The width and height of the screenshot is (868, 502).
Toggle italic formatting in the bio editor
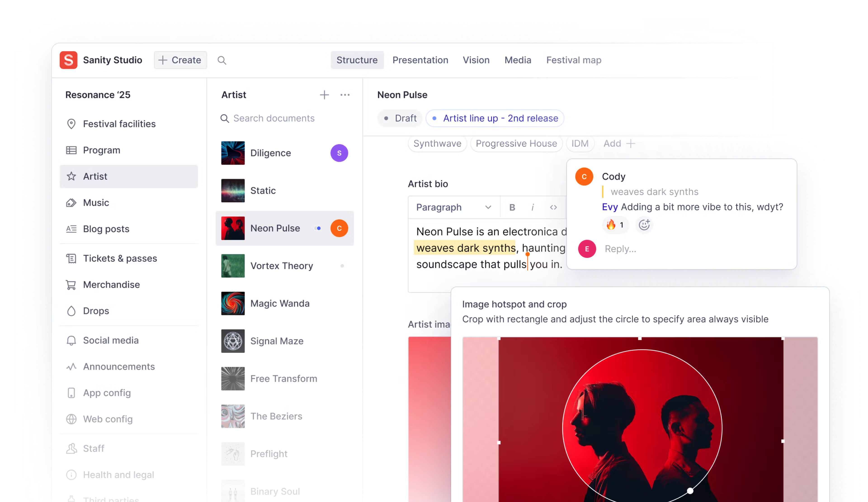pos(533,207)
